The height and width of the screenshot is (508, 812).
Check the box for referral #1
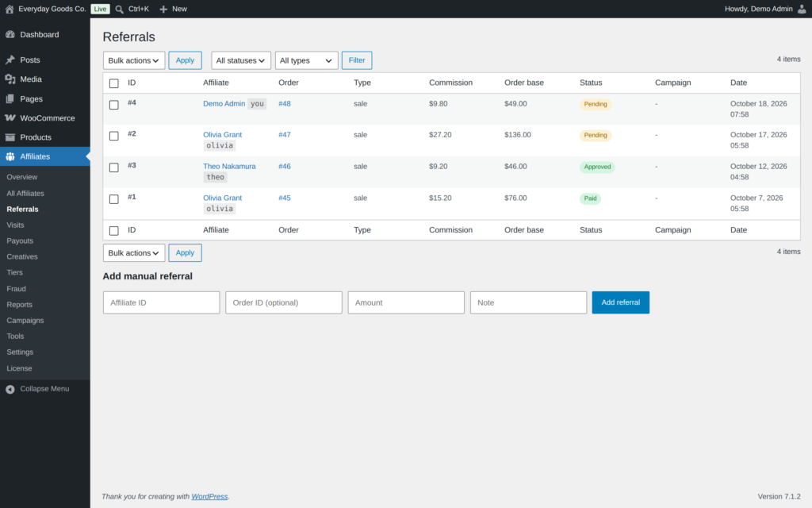[114, 199]
